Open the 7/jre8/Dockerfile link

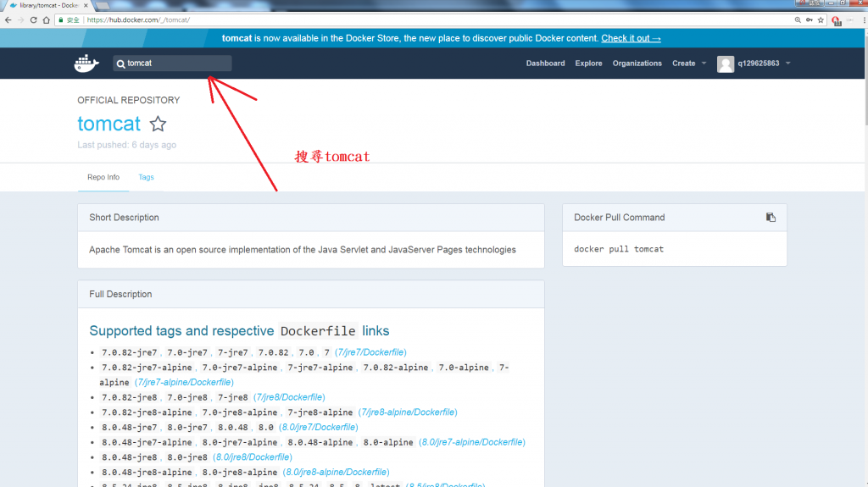pos(289,397)
